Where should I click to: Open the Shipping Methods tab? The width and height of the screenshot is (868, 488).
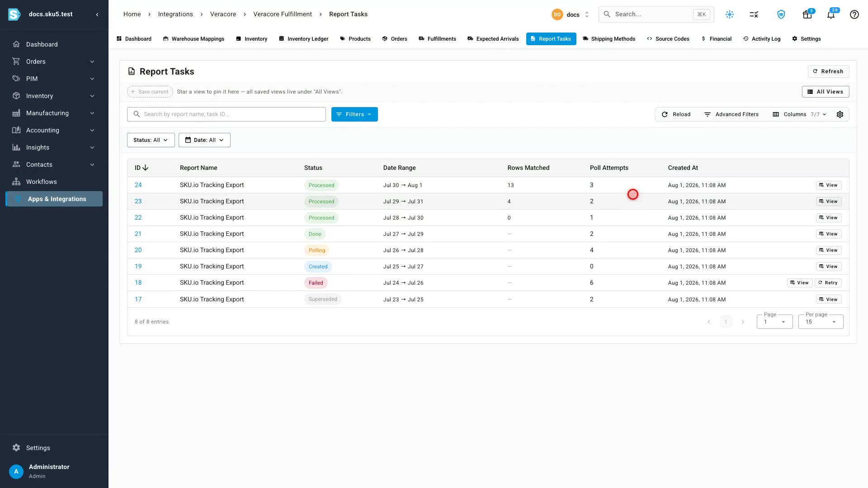609,39
